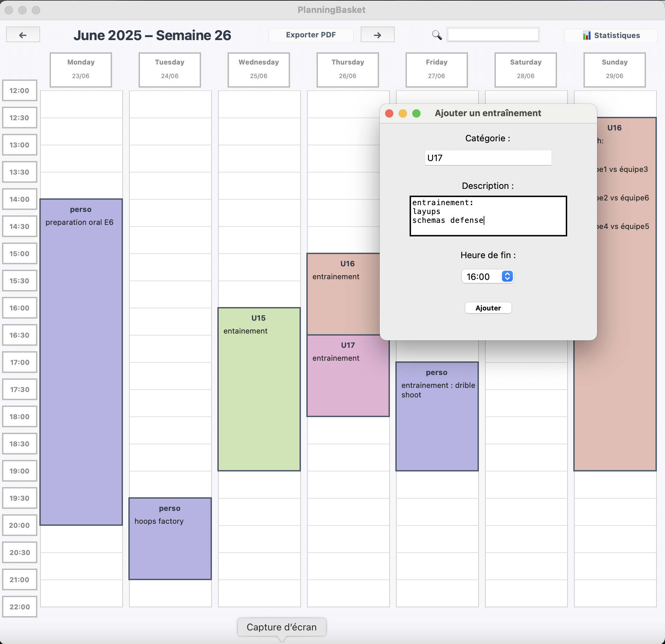
Task: Select Thursday 26/06 day header
Action: (348, 70)
